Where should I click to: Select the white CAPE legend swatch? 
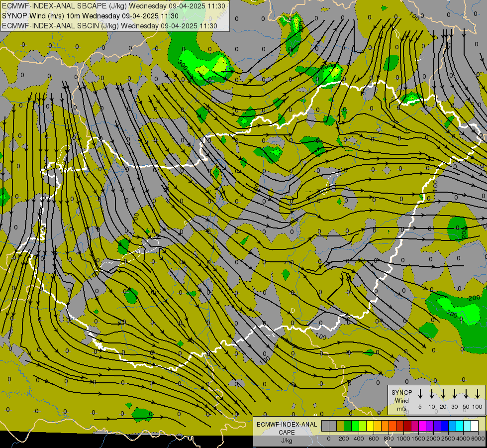click(x=475, y=426)
